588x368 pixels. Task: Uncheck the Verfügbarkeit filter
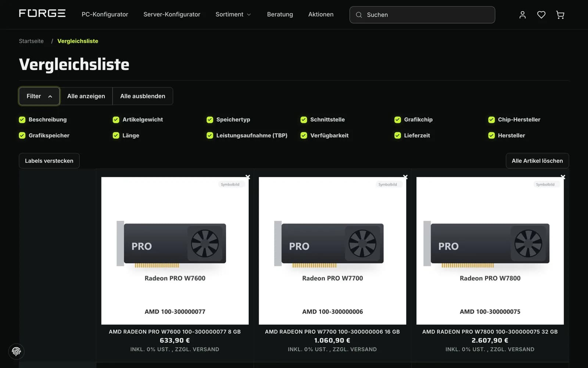click(304, 135)
